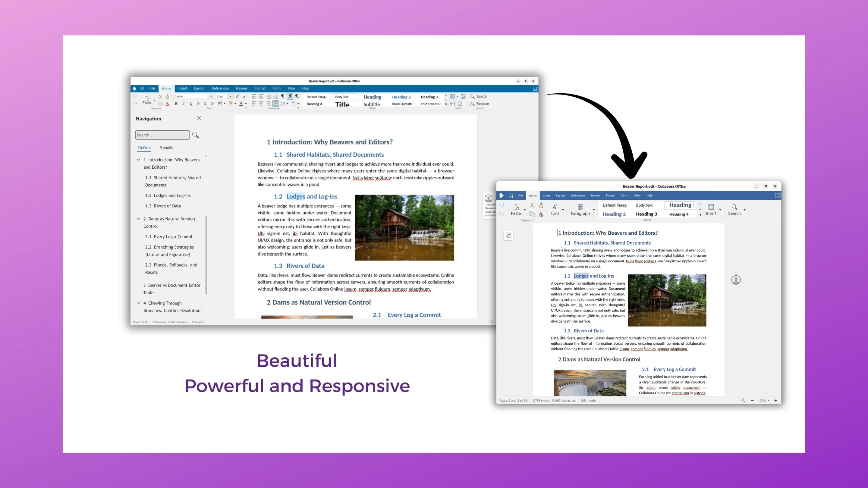Close the Navigation panel
This screenshot has width=868, height=488.
pyautogui.click(x=199, y=118)
